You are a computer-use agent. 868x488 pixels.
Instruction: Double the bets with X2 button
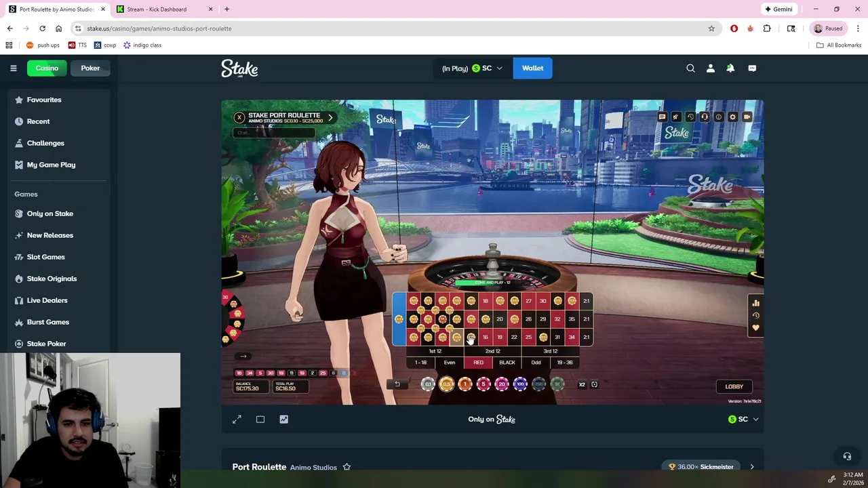pos(581,384)
